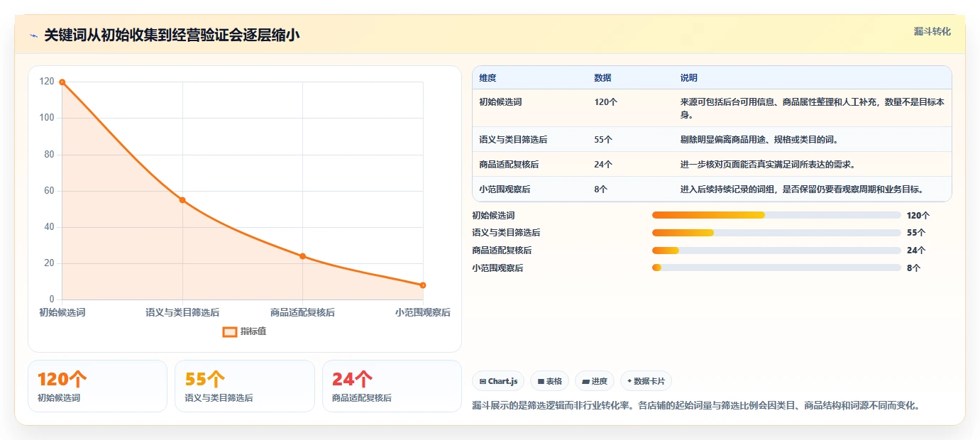The image size is (980, 440).
Task: Select the 小范围观察后 table cell
Action: pyautogui.click(x=505, y=189)
